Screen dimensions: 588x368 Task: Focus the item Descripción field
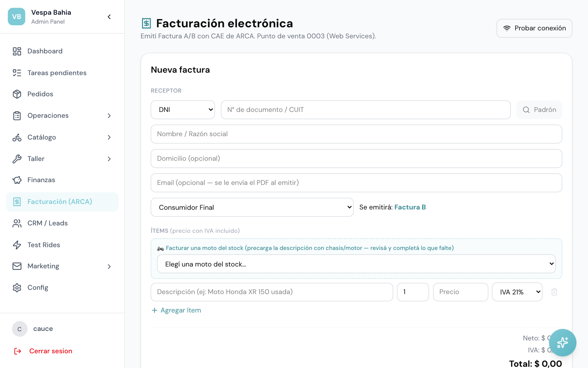point(272,292)
